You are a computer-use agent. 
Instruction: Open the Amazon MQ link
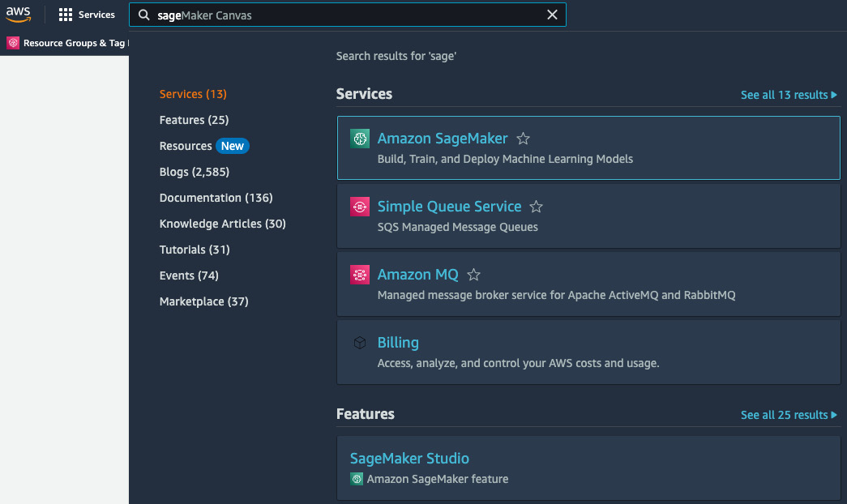click(418, 275)
